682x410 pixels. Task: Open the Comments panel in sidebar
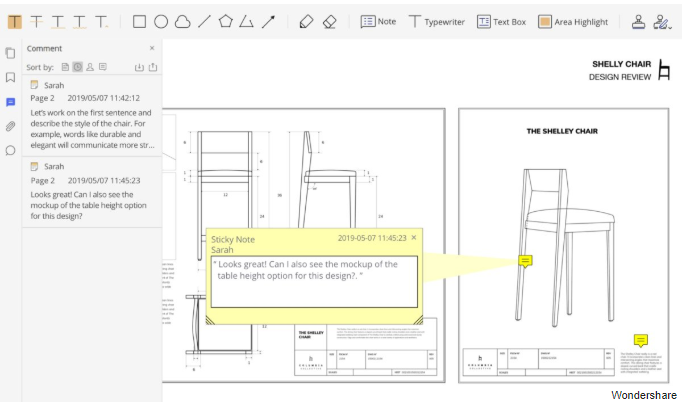coord(10,102)
